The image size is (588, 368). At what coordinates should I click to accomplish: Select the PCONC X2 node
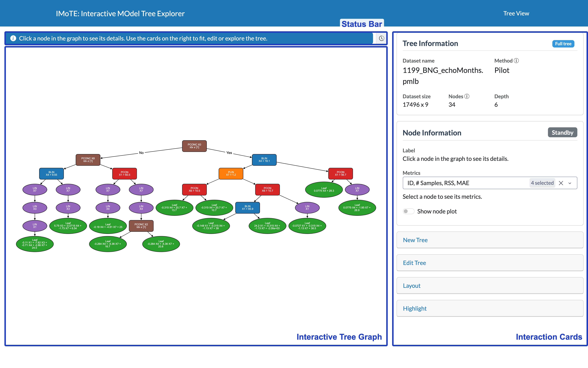[x=141, y=226]
